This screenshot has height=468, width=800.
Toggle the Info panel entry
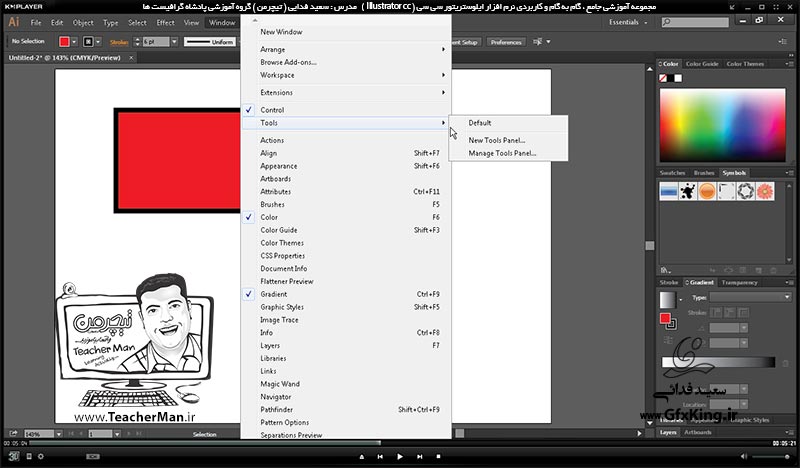pyautogui.click(x=346, y=332)
